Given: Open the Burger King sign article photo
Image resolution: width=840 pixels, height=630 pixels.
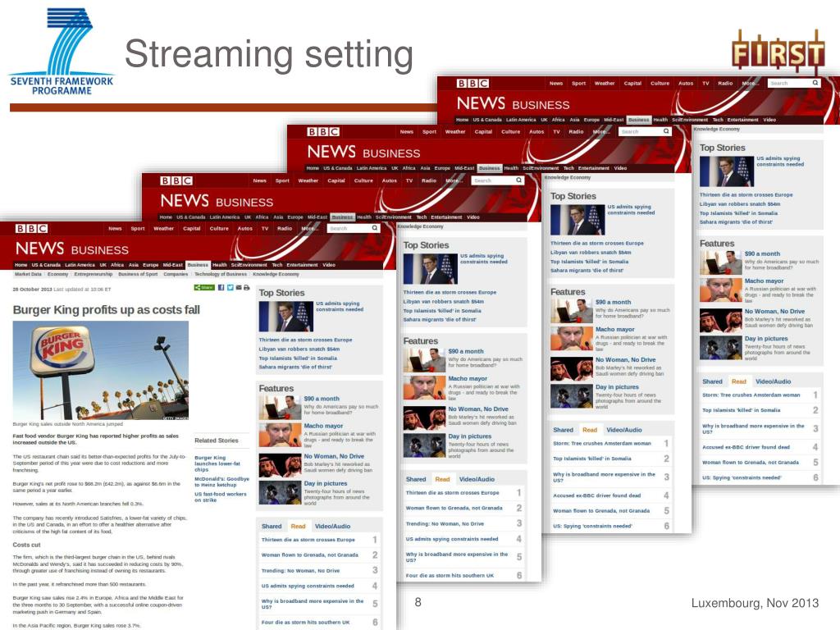Looking at the screenshot, I should pos(101,370).
